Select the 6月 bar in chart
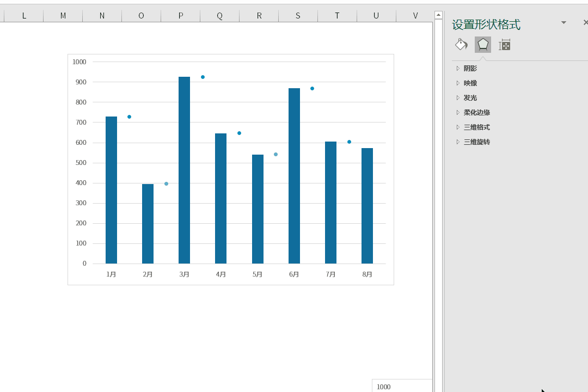This screenshot has height=392, width=588. (x=294, y=175)
